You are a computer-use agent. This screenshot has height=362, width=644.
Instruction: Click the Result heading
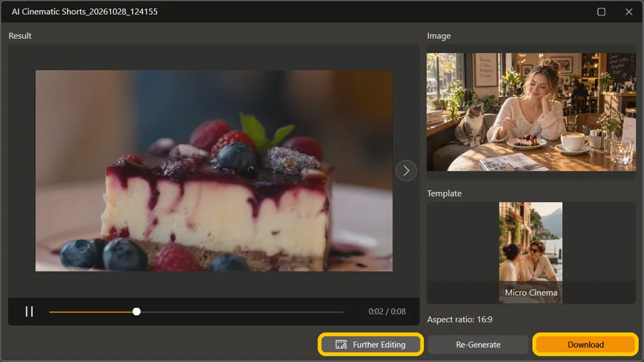[x=20, y=35]
